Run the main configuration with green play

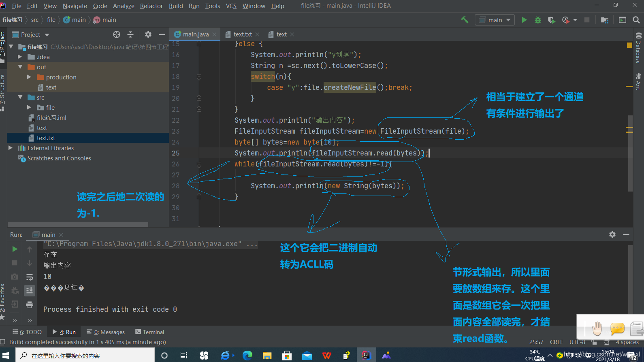click(x=524, y=20)
